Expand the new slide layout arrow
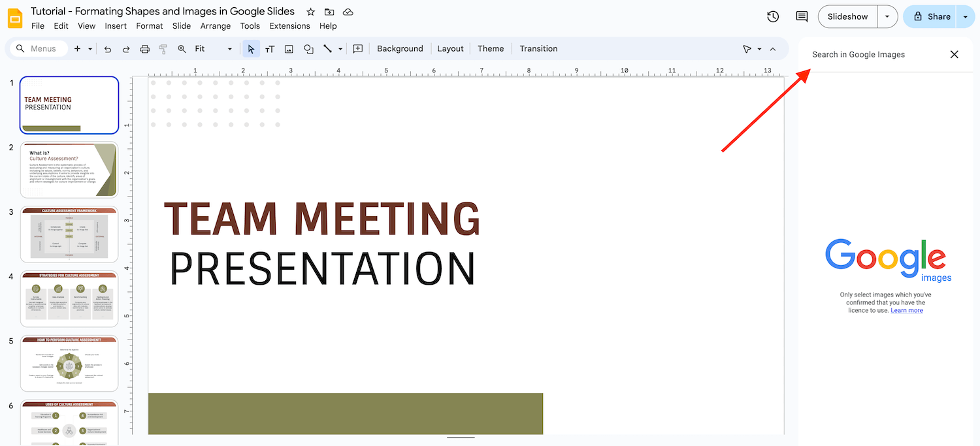This screenshot has width=980, height=446. click(x=90, y=49)
